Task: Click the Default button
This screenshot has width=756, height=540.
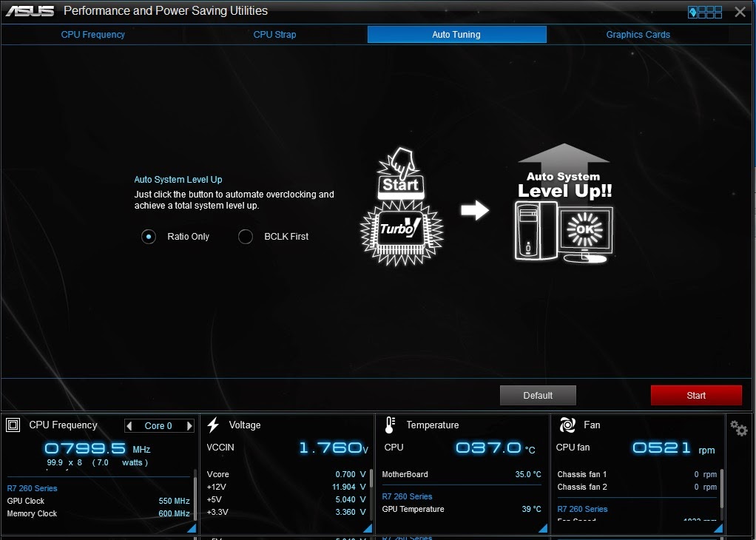Action: (x=538, y=395)
